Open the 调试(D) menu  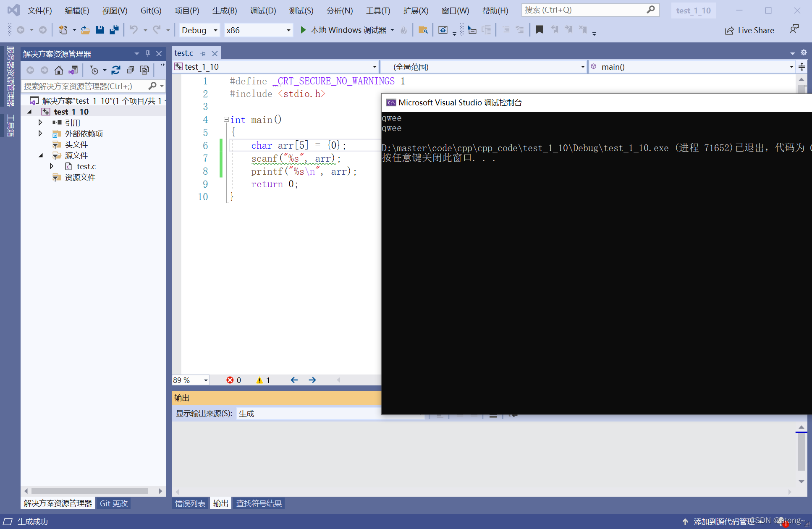tap(263, 10)
